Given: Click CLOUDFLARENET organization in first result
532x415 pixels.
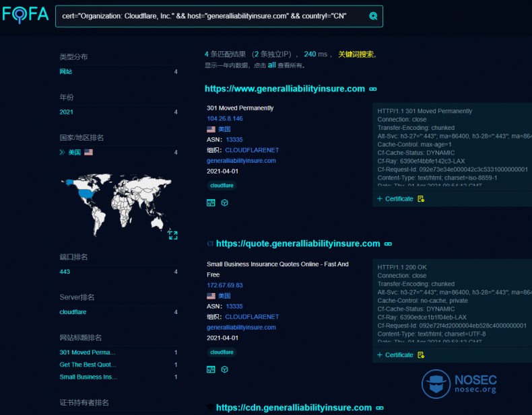Looking at the screenshot, I should point(252,150).
